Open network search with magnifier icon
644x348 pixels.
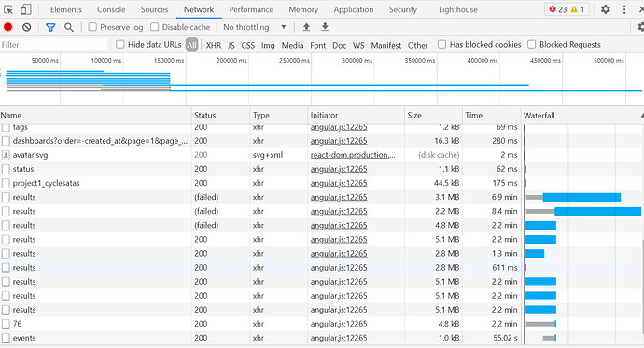point(68,27)
